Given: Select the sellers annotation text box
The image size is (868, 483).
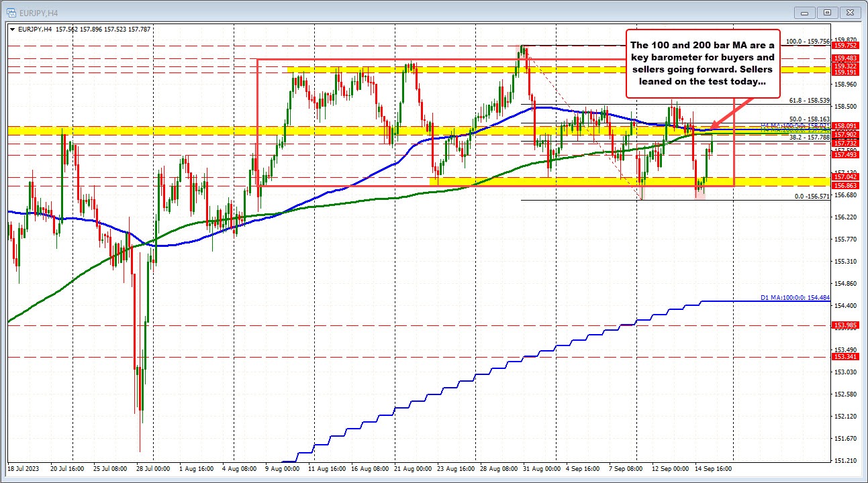Looking at the screenshot, I should 703,63.
